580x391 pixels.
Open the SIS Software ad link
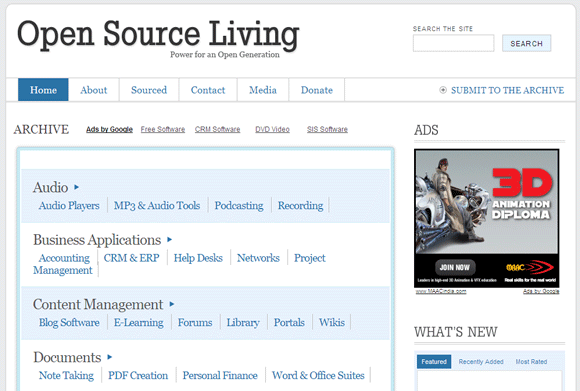click(x=327, y=129)
